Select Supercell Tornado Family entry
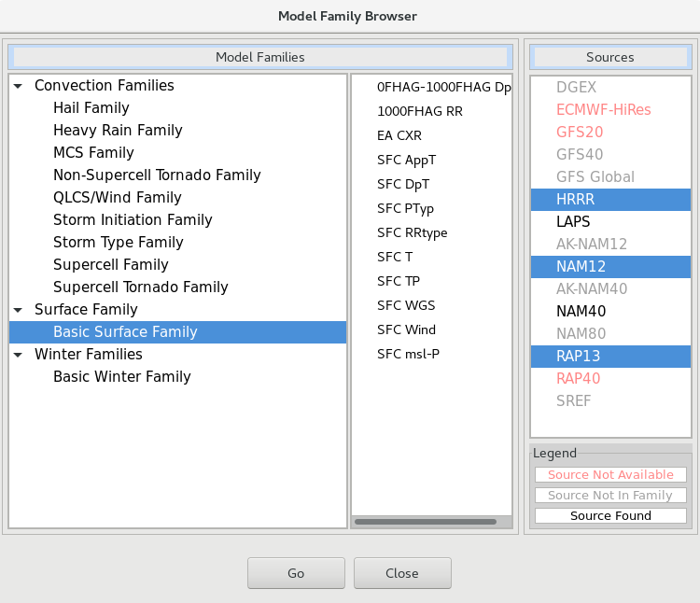Image resolution: width=700 pixels, height=603 pixels. click(x=141, y=287)
